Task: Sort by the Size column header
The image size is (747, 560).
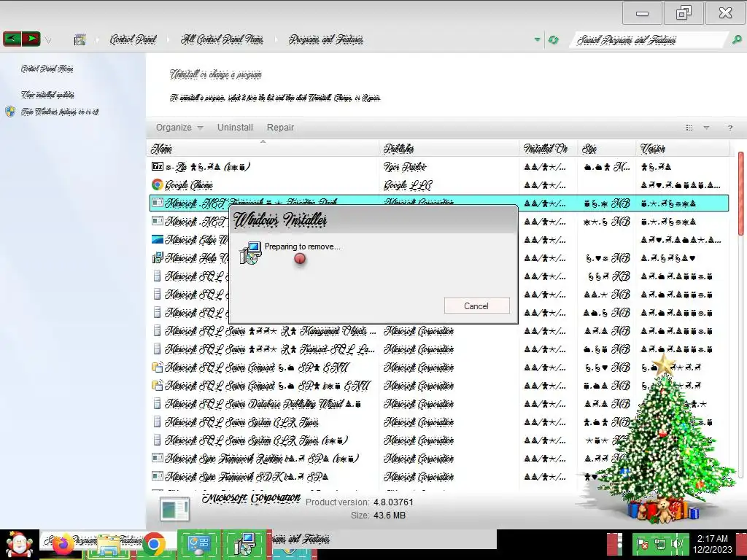Action: tap(606, 149)
